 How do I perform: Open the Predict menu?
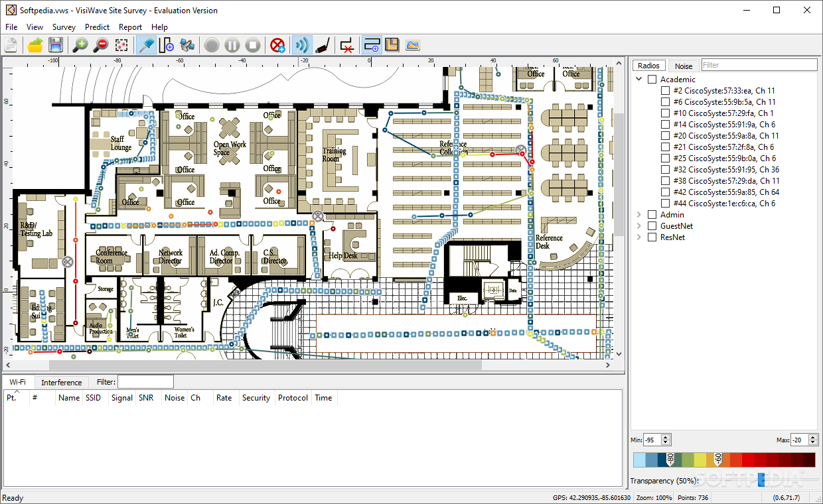click(x=97, y=27)
